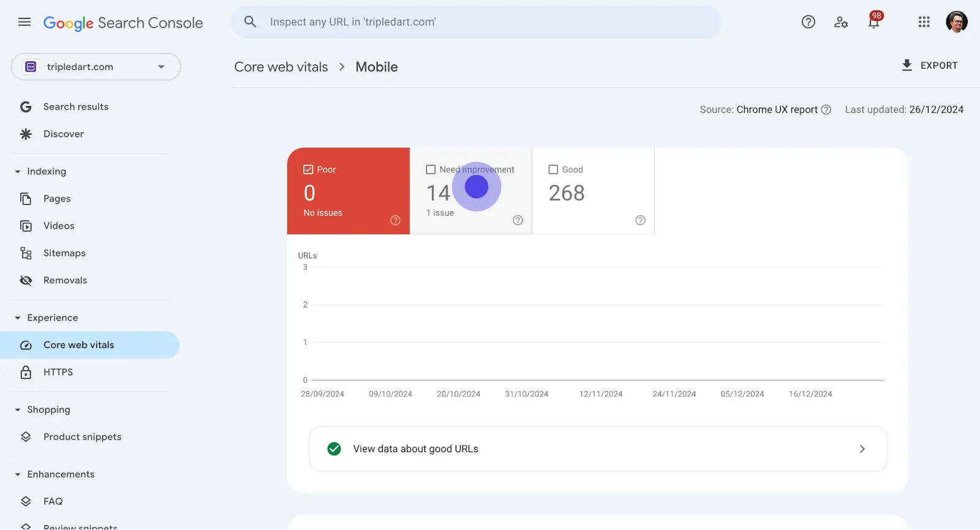Select the Good 268 card
The height and width of the screenshot is (530, 980).
tap(593, 191)
